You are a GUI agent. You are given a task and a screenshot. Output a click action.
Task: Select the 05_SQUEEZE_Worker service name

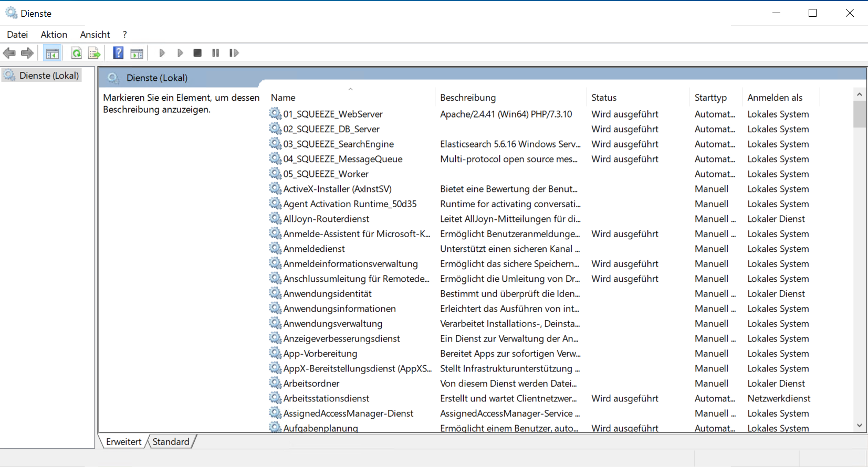tap(326, 174)
